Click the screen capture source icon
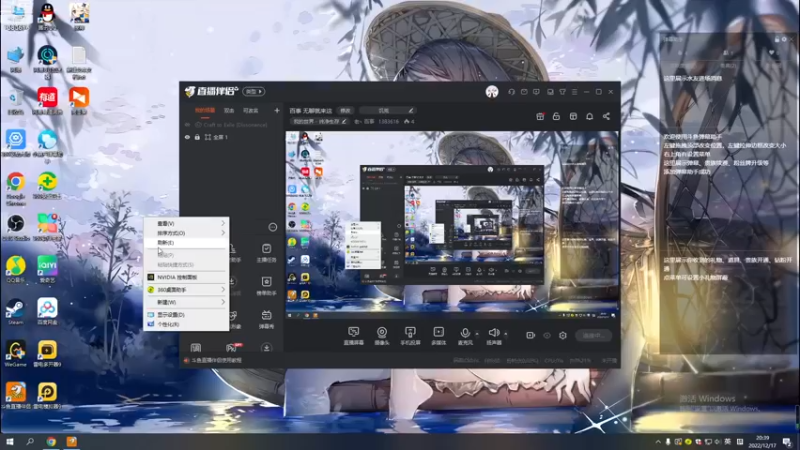Image resolution: width=800 pixels, height=450 pixels. click(354, 332)
